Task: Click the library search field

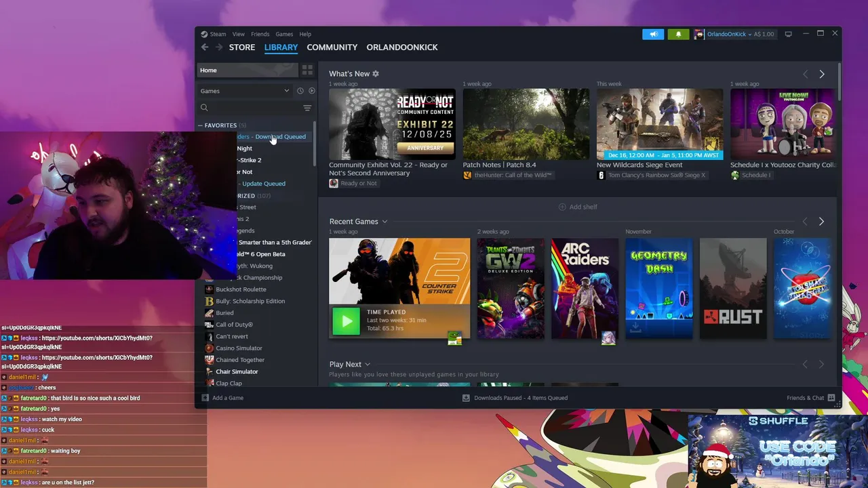Action: coord(250,108)
